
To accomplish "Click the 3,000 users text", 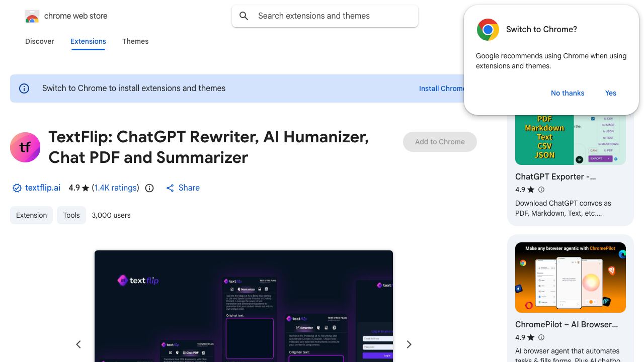I will coord(111,215).
